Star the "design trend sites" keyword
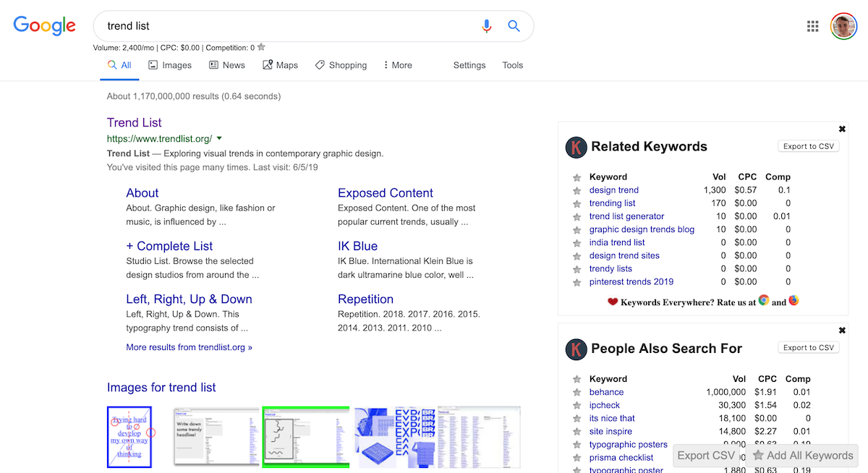 576,256
